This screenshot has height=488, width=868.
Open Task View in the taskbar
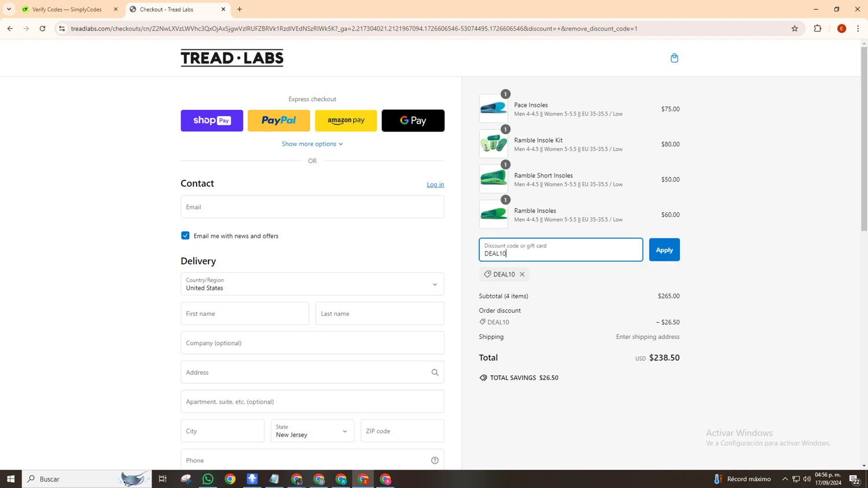[163, 479]
